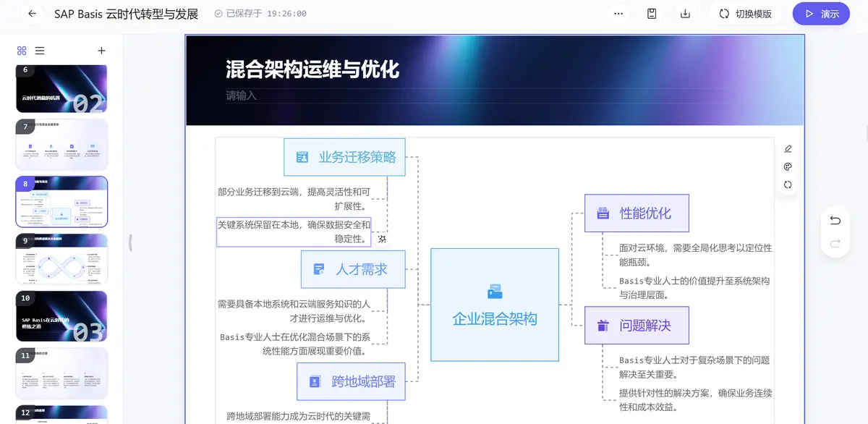868x424 pixels.
Task: Click the edit pencil icon beside diagram
Action: point(788,148)
